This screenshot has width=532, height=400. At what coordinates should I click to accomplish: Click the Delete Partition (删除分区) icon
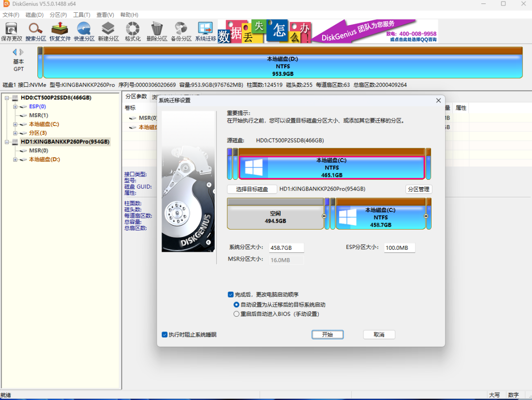tap(157, 32)
